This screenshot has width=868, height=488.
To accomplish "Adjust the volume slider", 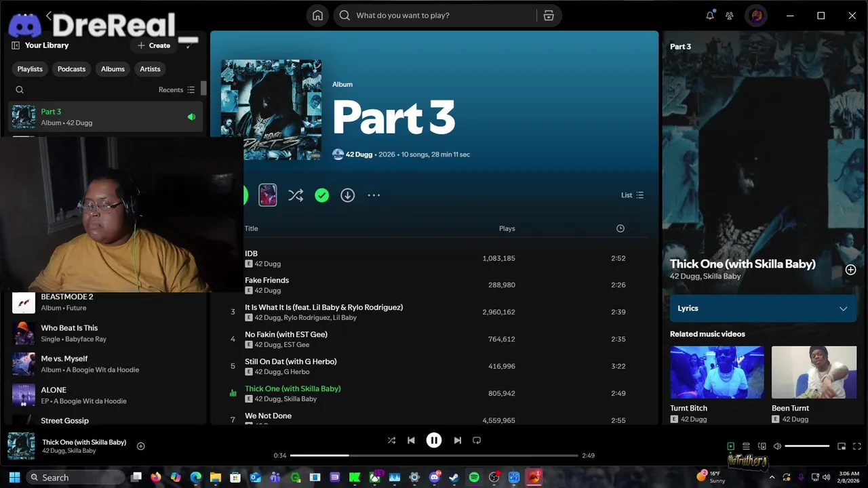I will pos(807,446).
